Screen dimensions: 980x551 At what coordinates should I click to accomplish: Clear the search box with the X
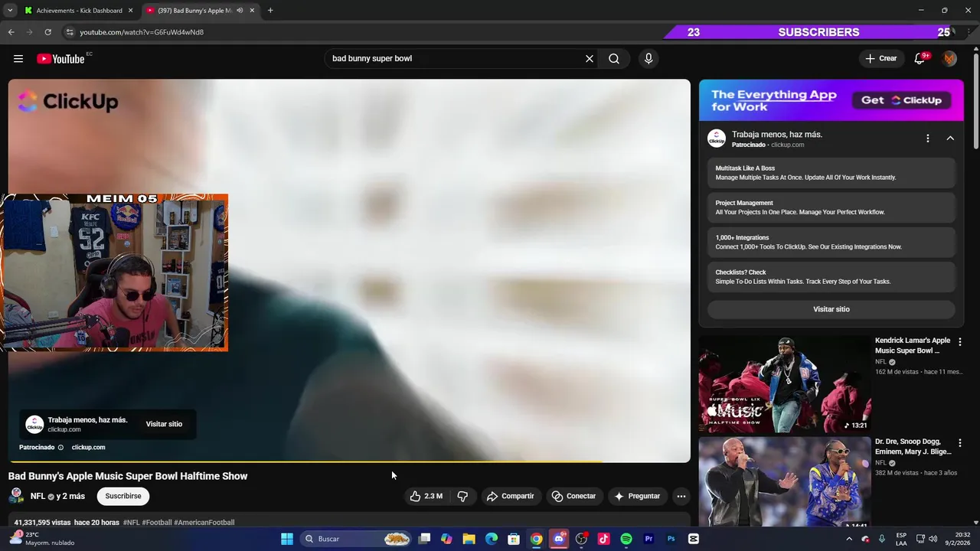590,59
